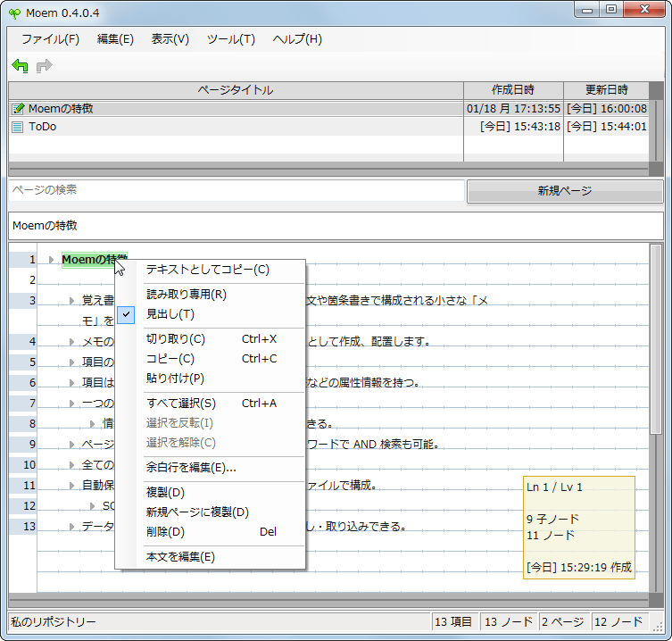Viewport: 672px width, 641px height.
Task: Click the Moem sprout icon in title bar
Action: coord(14,13)
